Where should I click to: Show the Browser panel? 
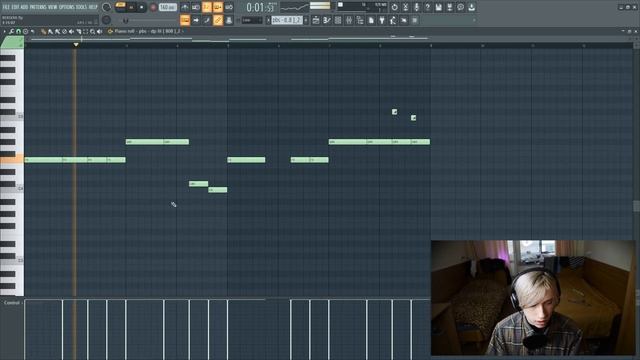360,20
